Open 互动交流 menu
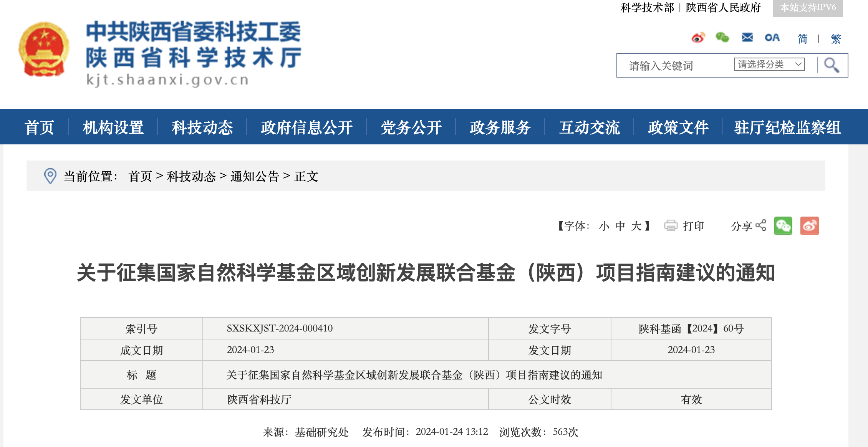Viewport: 868px width, 447px height. 590,127
